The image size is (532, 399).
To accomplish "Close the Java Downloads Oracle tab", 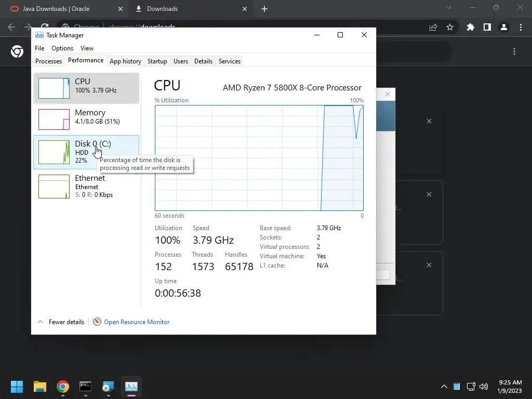I will pyautogui.click(x=121, y=9).
